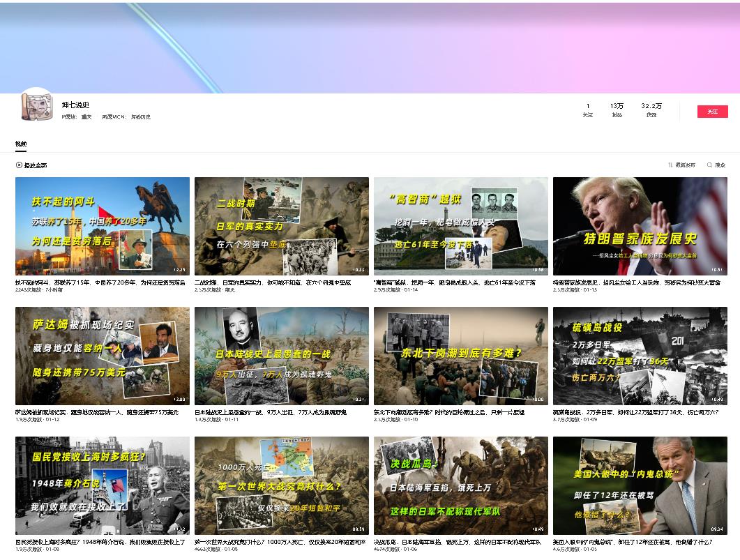The image size is (740, 560).
Task: Open the 32.2万 likes count
Action: [651, 110]
